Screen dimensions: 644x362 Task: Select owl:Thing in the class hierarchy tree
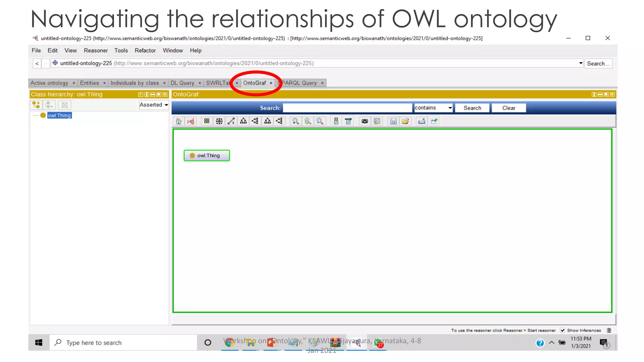(59, 115)
